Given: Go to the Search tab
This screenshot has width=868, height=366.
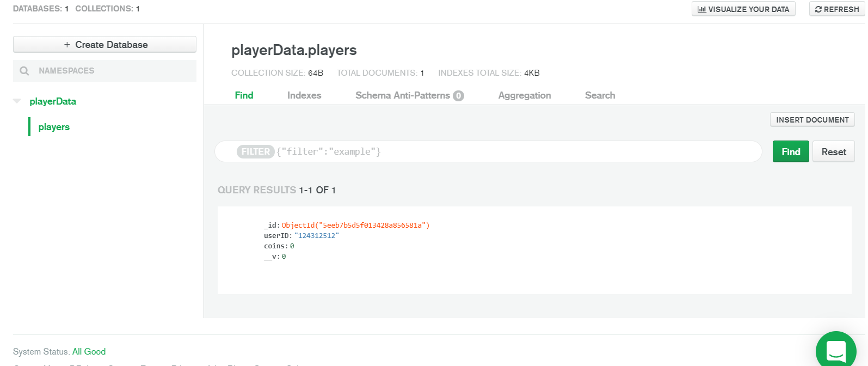Looking at the screenshot, I should pyautogui.click(x=600, y=95).
